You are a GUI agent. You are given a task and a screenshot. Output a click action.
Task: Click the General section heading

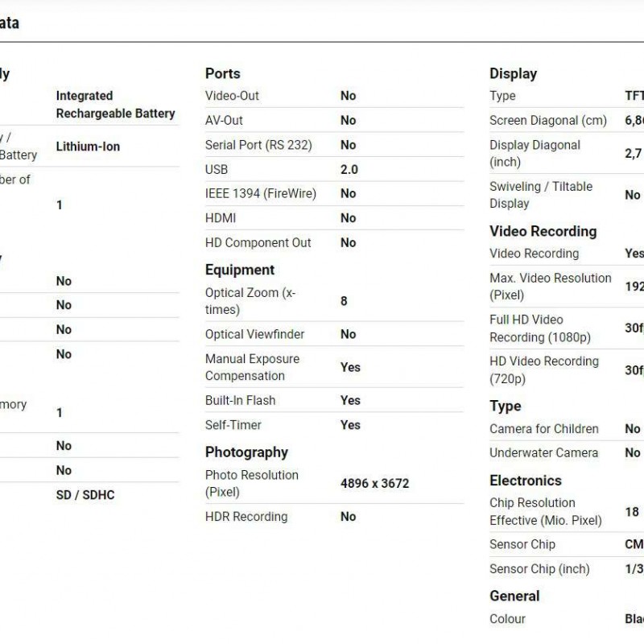point(514,596)
